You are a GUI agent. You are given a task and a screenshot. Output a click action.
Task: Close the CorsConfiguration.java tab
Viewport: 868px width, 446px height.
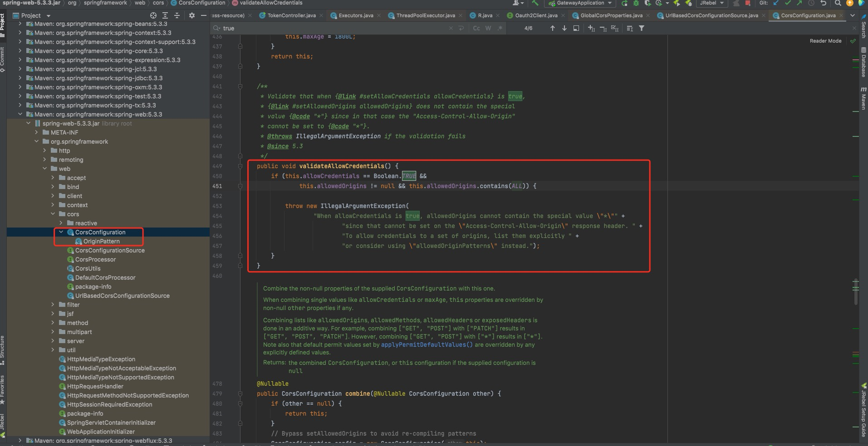(841, 15)
